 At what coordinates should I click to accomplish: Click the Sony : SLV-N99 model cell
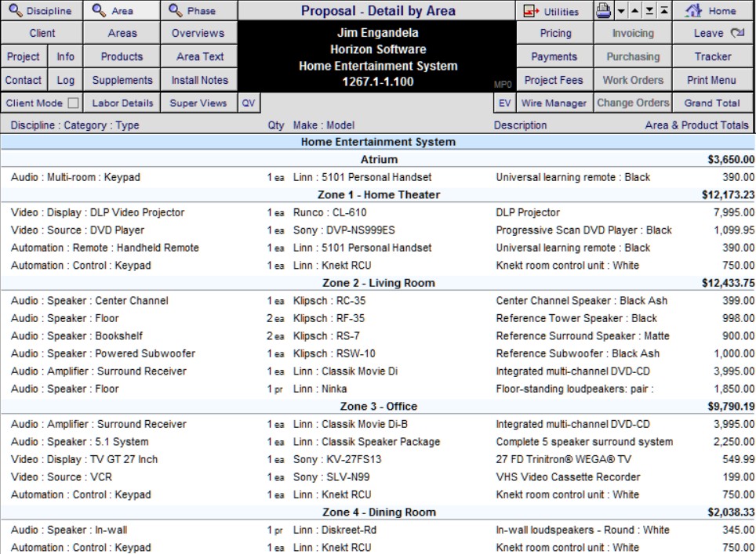(x=331, y=477)
